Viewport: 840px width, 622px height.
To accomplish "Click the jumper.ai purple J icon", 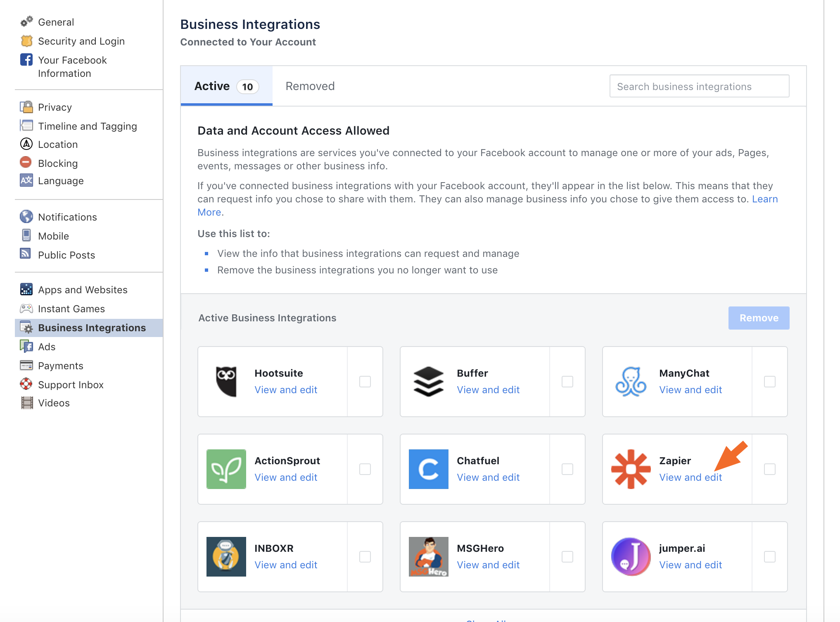I will 631,556.
